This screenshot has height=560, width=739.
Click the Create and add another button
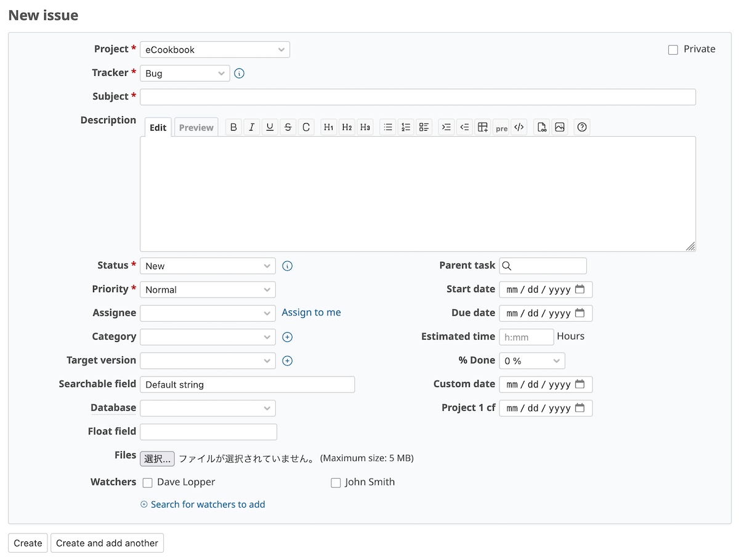click(x=107, y=543)
